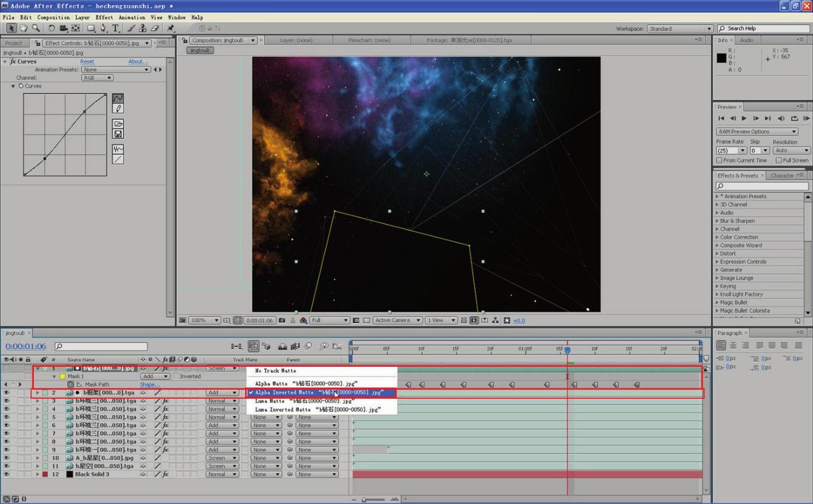The height and width of the screenshot is (504, 813).
Task: Toggle the Curves property stopwatch
Action: pos(21,86)
